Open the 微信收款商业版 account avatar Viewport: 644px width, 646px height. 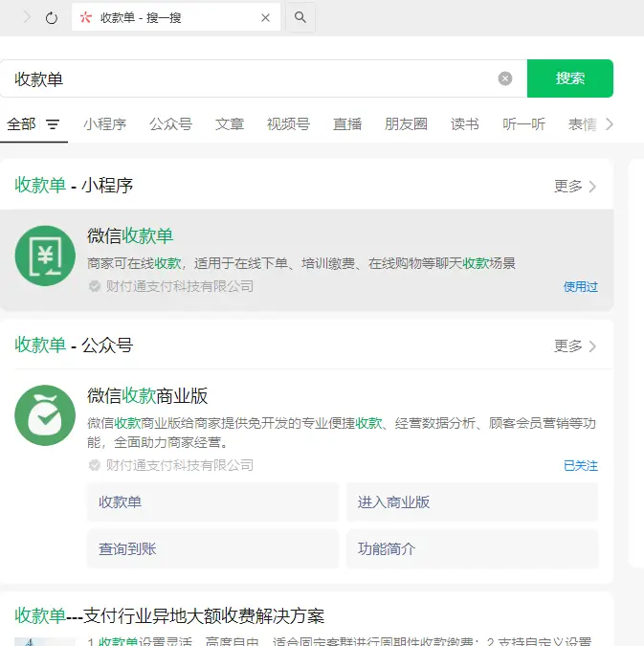pos(45,415)
